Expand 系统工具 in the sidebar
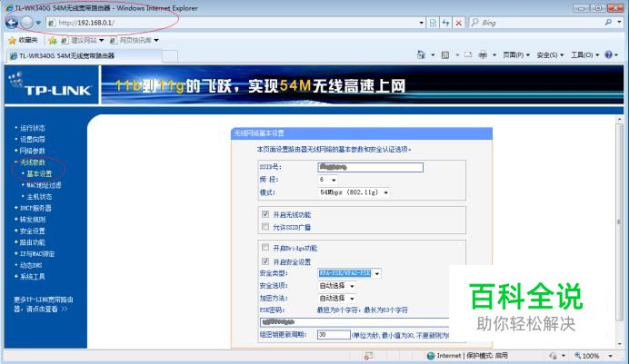629x364 pixels. [33, 277]
